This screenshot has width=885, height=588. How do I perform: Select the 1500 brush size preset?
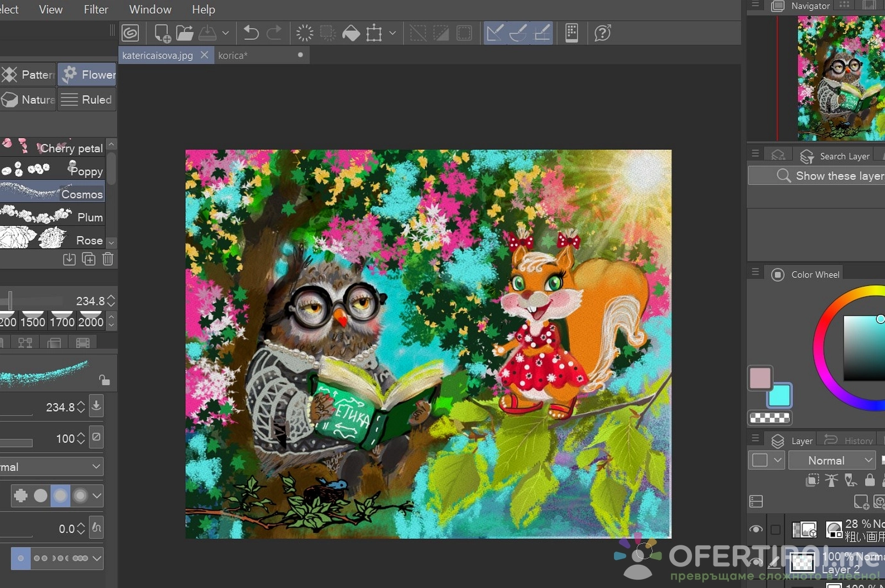[x=33, y=320]
